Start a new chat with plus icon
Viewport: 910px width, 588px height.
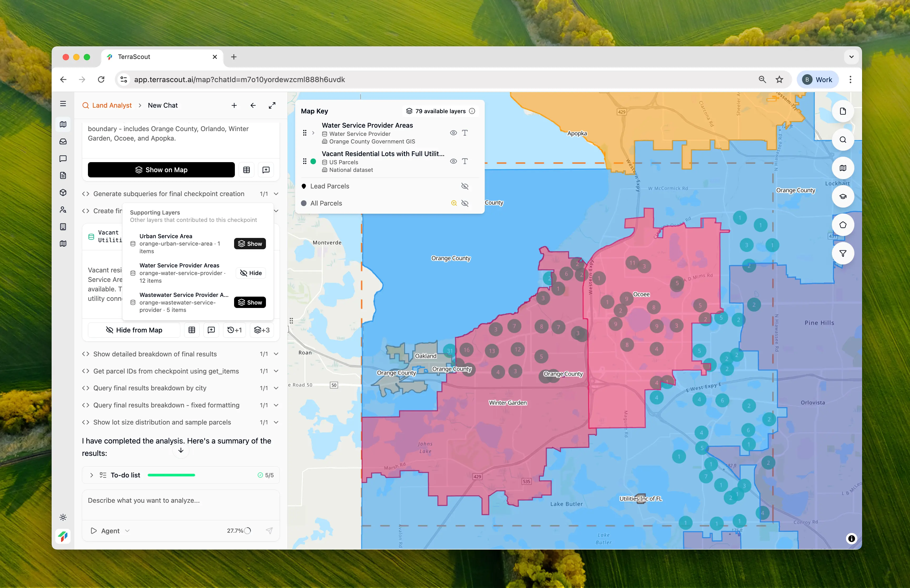point(234,105)
